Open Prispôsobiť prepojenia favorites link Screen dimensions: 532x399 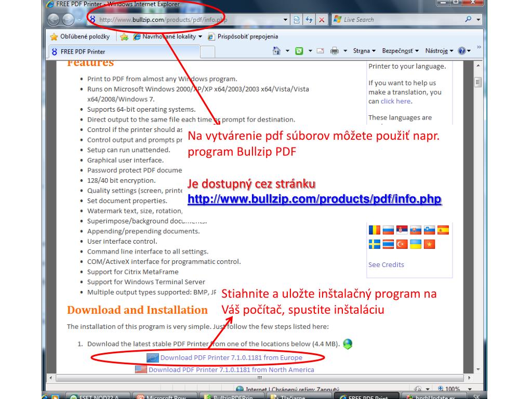[x=243, y=37]
